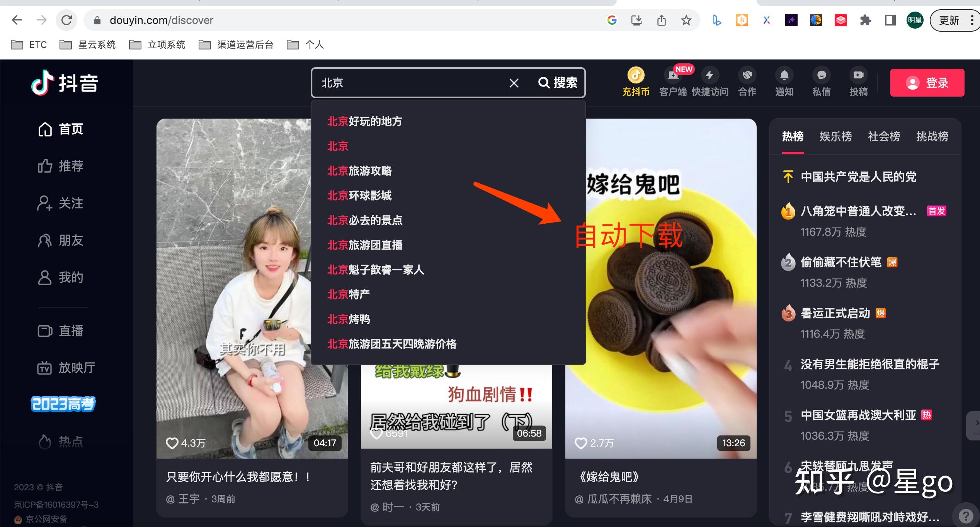Switch to the 挑战榜 challenge ranking tab
Screen dimensions: 980x527
[932, 136]
